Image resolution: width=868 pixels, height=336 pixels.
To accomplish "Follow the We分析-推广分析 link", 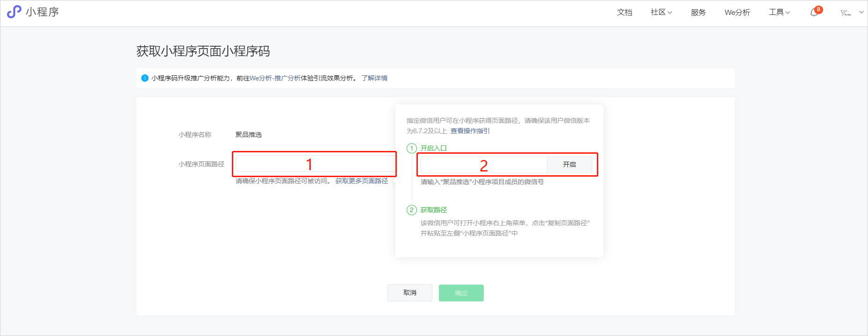I will tap(275, 78).
